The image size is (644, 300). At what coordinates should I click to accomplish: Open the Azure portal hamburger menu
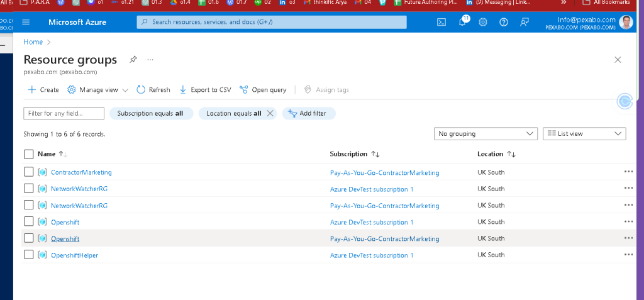click(x=26, y=22)
